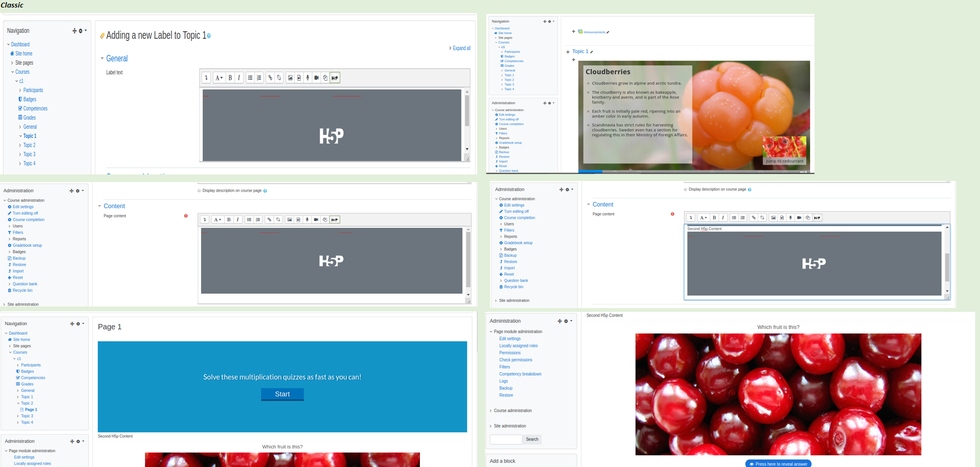
Task: Expand Course administration below Page module links
Action: 513,410
